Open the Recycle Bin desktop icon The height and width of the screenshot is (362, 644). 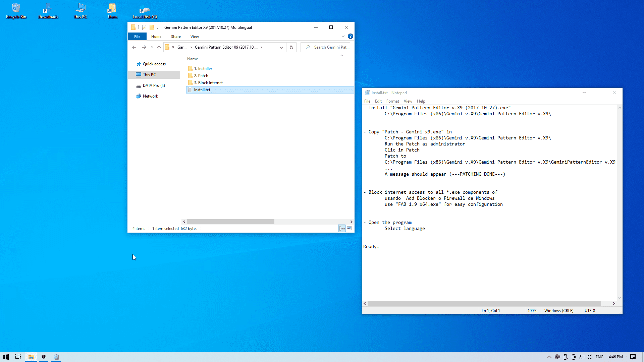16,11
